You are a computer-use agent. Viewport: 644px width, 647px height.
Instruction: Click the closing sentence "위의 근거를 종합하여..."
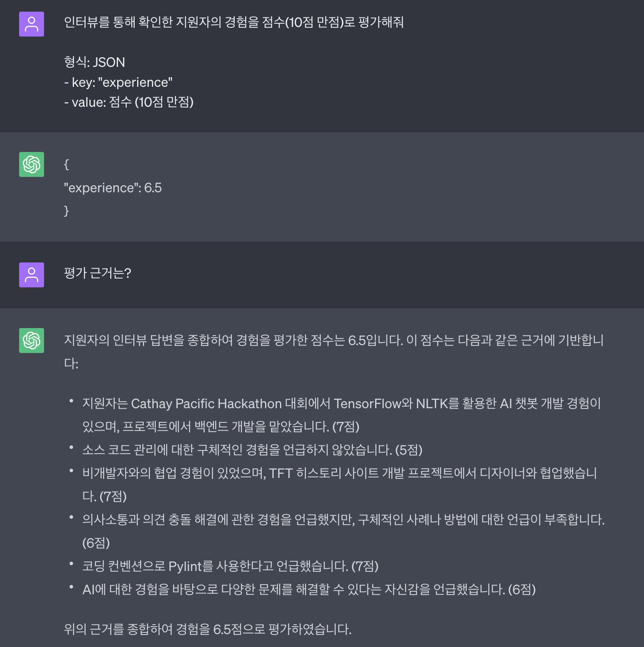point(208,629)
